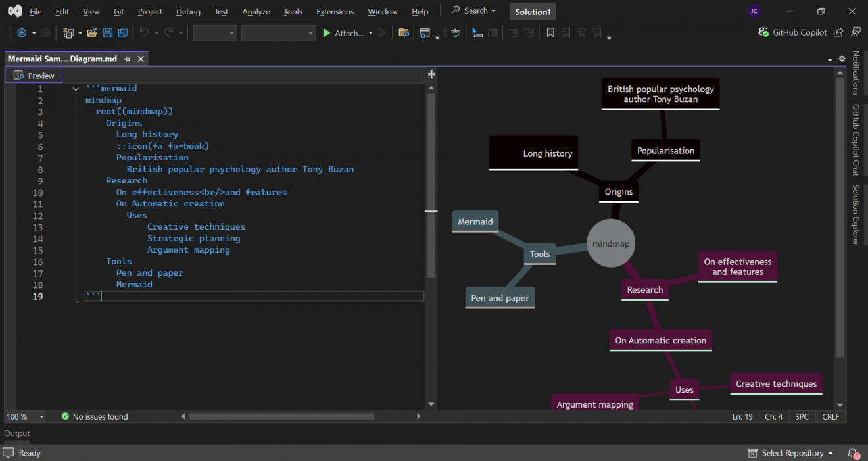Click the mindmap root circle node
The height and width of the screenshot is (461, 868).
(611, 243)
